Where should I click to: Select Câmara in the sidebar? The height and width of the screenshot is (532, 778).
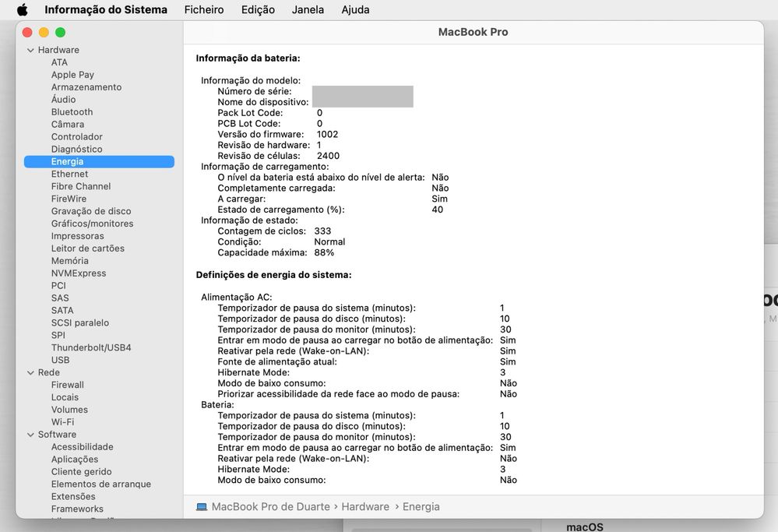tap(68, 124)
